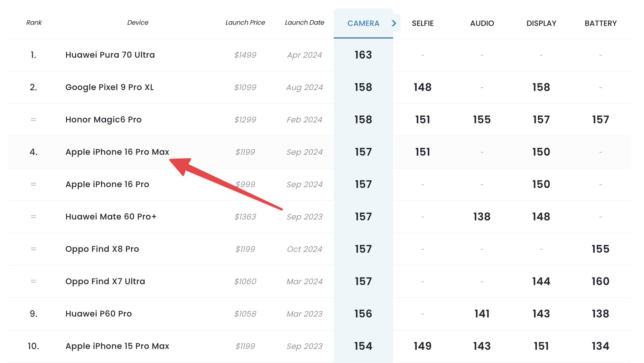Open Honor Magic6 Pro device page
This screenshot has height=363, width=644.
click(x=103, y=120)
